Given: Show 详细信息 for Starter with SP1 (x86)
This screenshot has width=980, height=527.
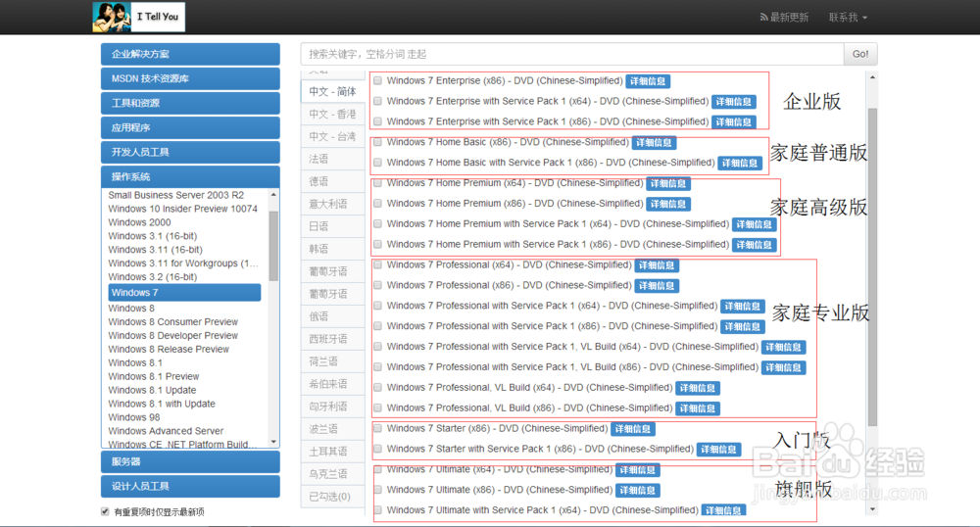Looking at the screenshot, I should [718, 450].
